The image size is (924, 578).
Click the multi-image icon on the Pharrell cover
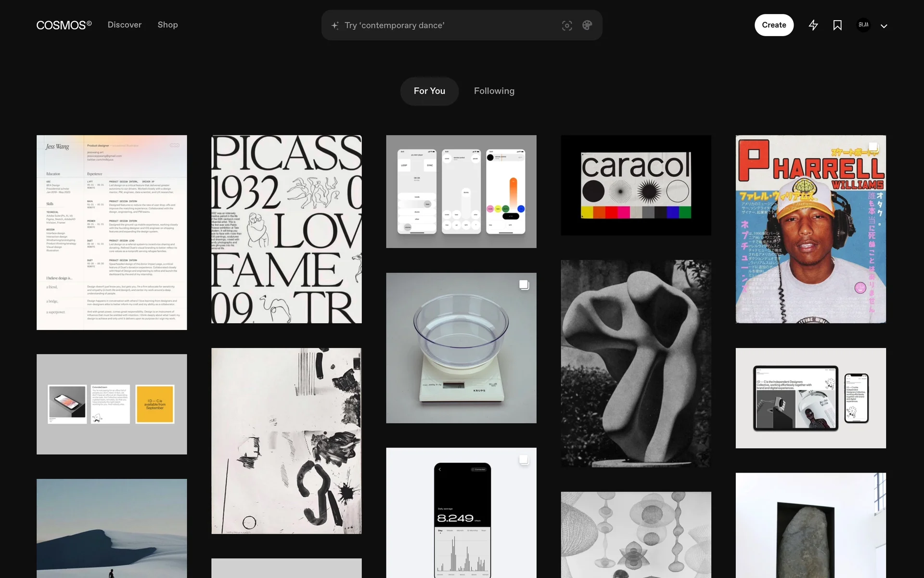[873, 147]
